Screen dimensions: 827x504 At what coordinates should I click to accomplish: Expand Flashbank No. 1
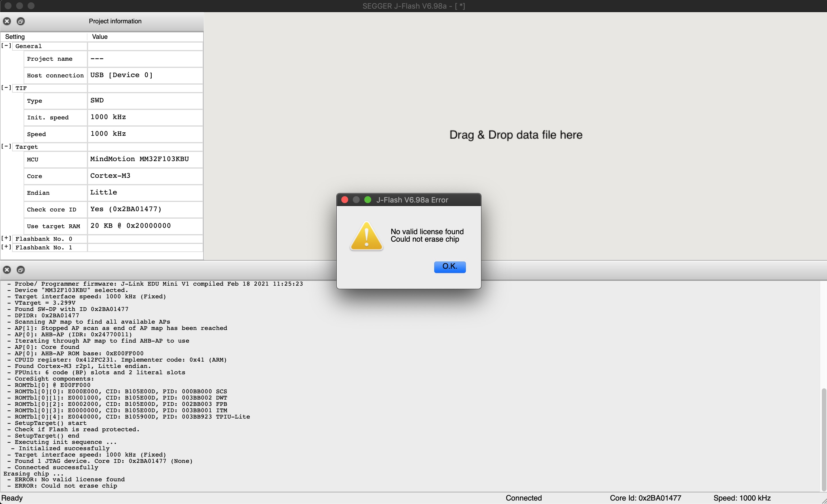(6, 247)
